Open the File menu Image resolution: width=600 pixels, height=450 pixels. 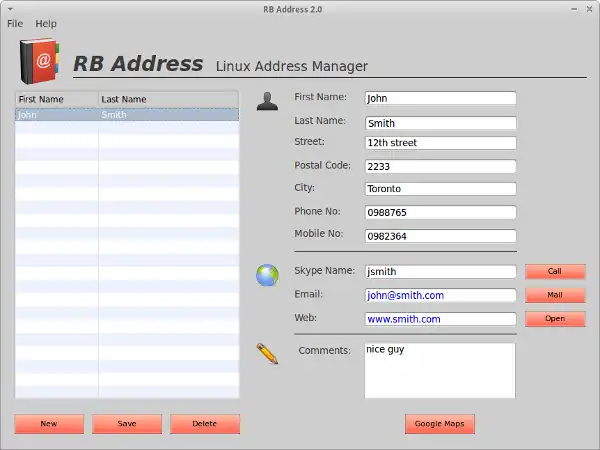(15, 24)
